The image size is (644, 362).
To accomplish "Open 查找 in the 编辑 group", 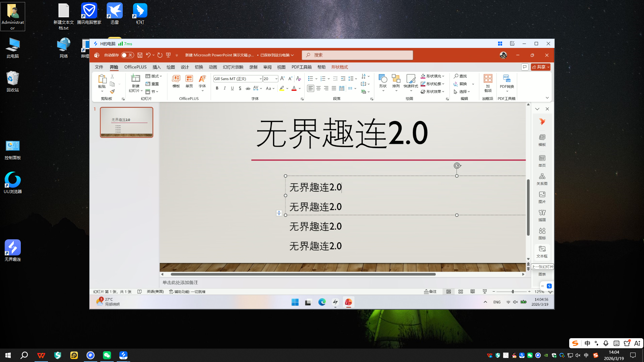I will (461, 76).
